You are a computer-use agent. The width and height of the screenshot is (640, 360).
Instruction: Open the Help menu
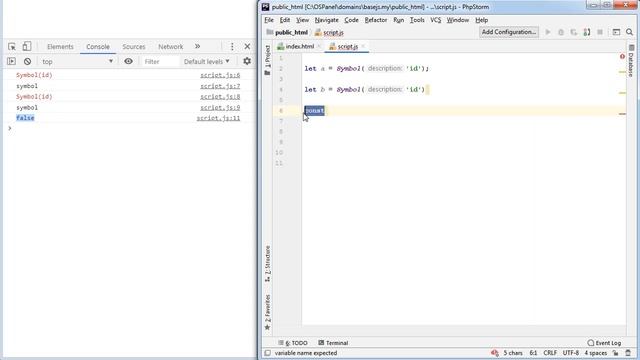pyautogui.click(x=482, y=20)
